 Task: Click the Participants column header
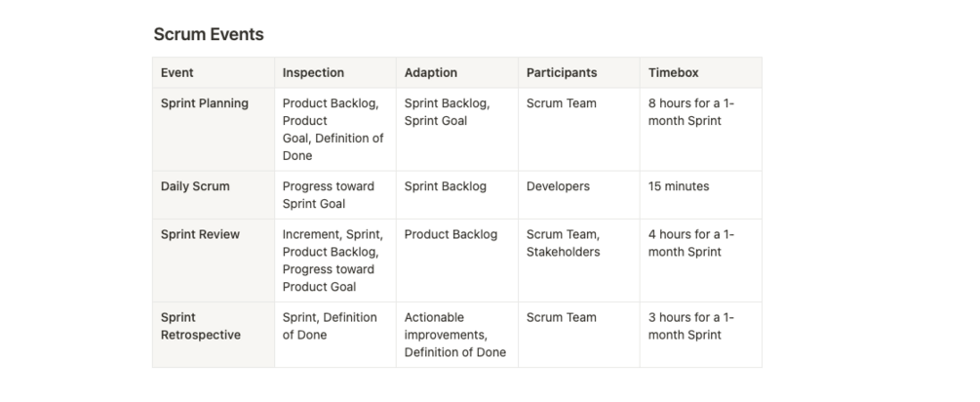(562, 72)
